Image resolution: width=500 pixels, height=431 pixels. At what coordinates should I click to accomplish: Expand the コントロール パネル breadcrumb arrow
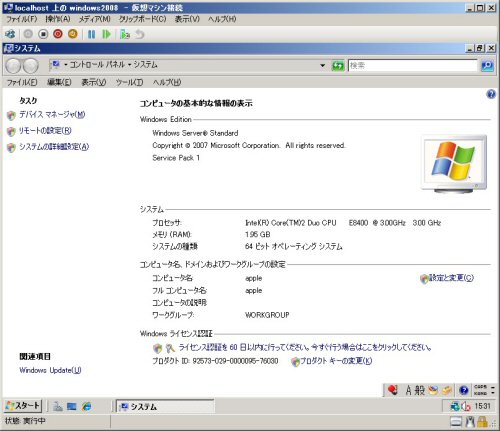tap(130, 65)
